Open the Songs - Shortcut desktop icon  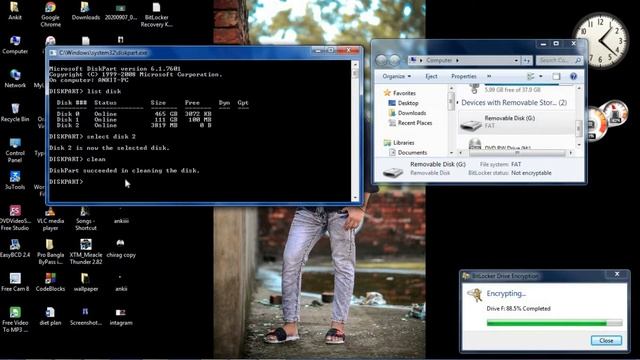point(85,218)
